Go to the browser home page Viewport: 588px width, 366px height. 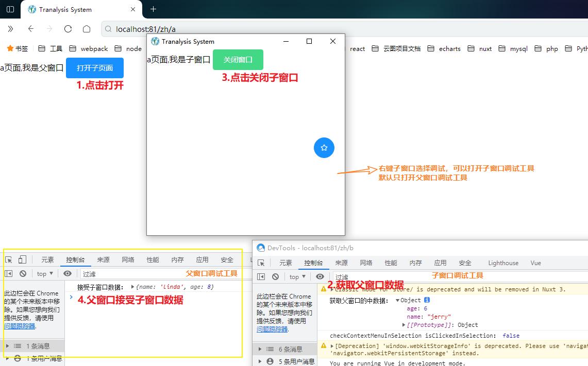pyautogui.click(x=87, y=29)
